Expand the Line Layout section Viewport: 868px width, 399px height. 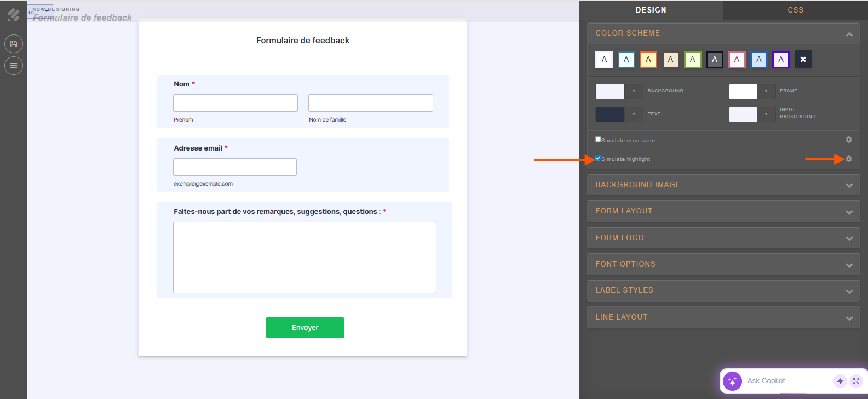[723, 317]
